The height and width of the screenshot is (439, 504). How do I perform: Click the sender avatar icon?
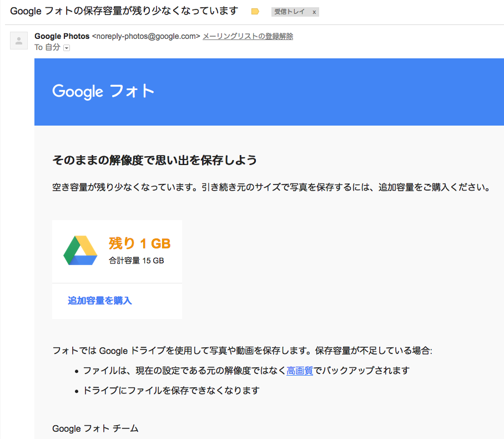click(x=19, y=41)
